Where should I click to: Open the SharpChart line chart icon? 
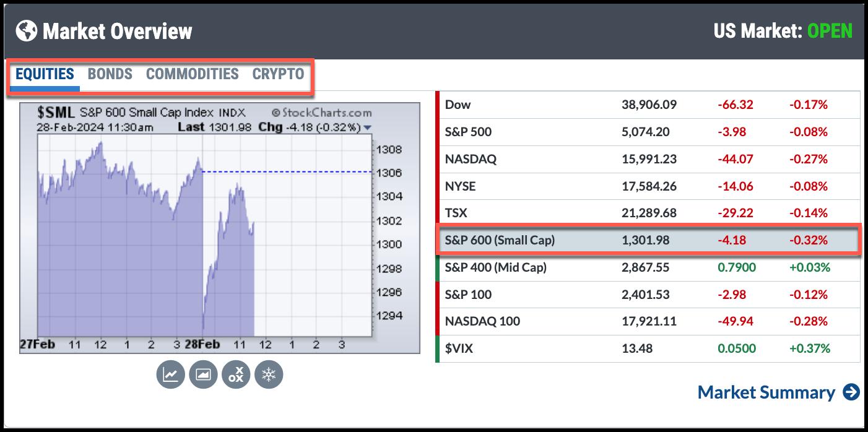tap(170, 374)
